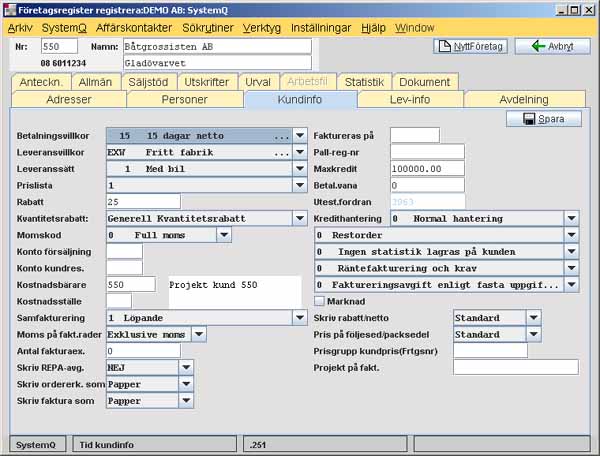Screen dimensions: 600x456
Task: Click the Namn field Båtgrossisten AB
Action: tap(217, 46)
